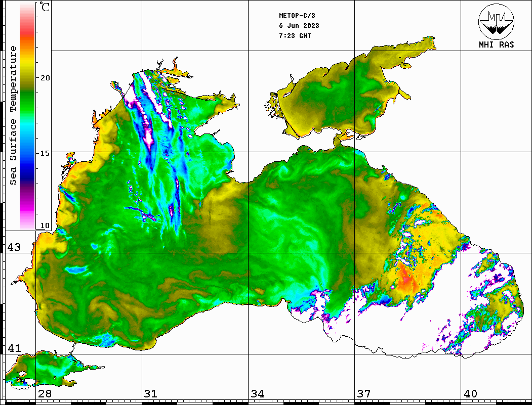Click the '°C' unit label

point(45,7)
